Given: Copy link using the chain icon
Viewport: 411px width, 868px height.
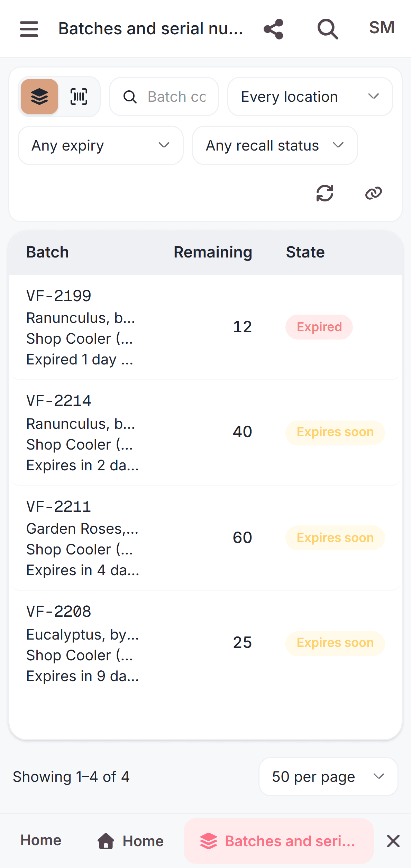Looking at the screenshot, I should [x=374, y=193].
